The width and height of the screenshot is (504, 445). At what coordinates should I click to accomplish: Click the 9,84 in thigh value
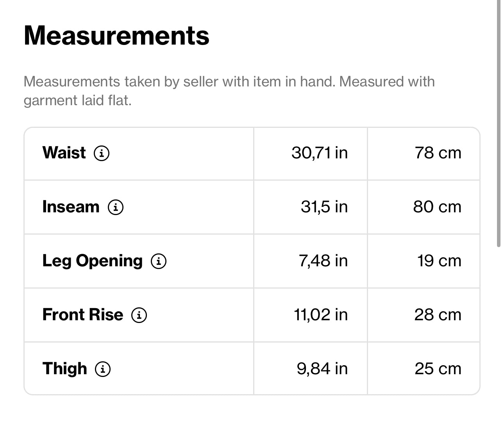pos(322,368)
